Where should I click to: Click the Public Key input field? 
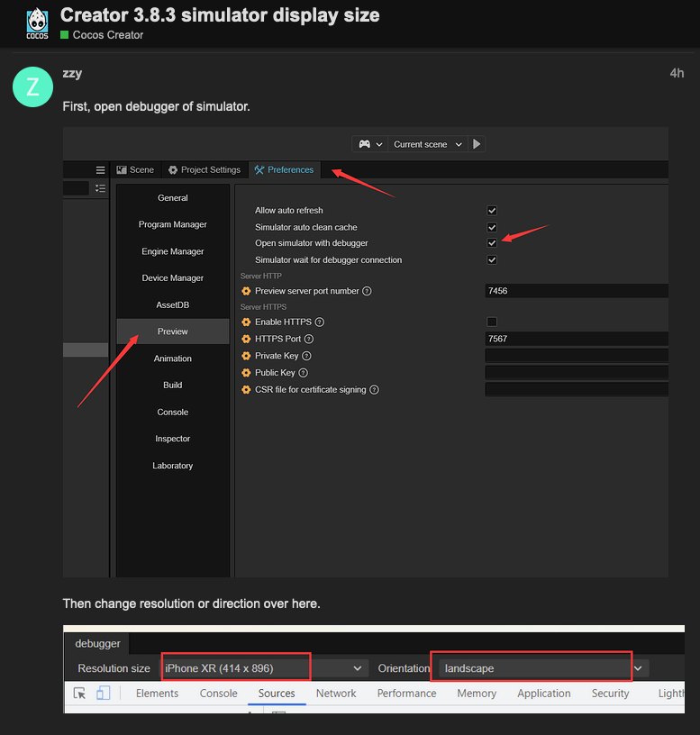pyautogui.click(x=577, y=373)
